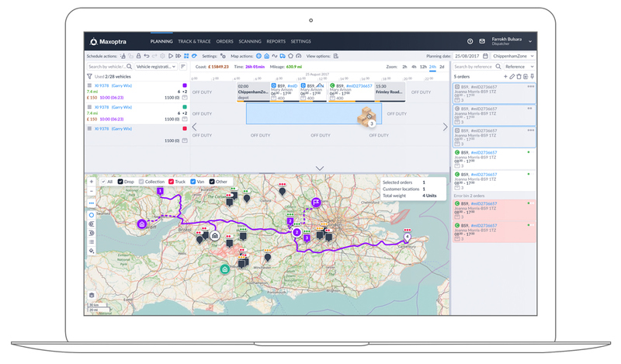Open the mail messages icon

481,41
